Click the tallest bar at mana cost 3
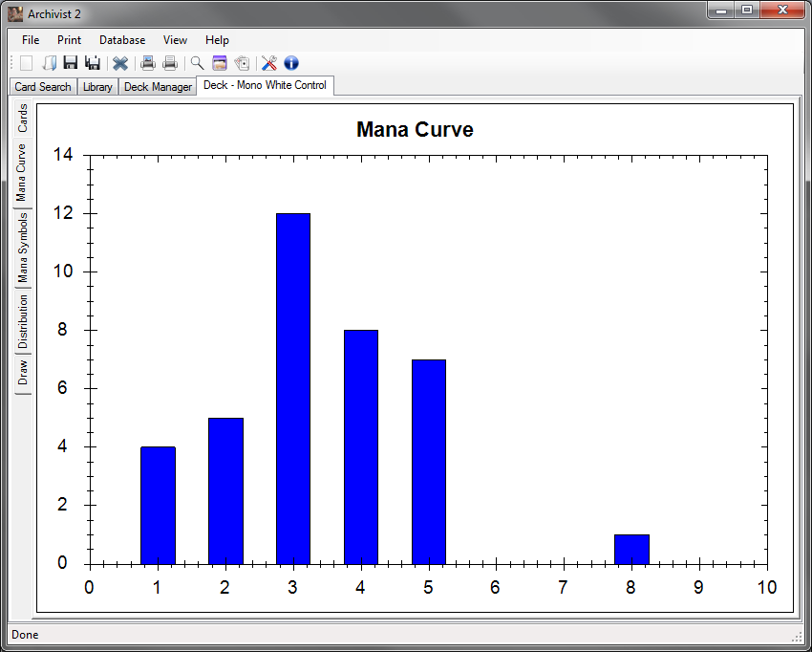 [x=293, y=389]
